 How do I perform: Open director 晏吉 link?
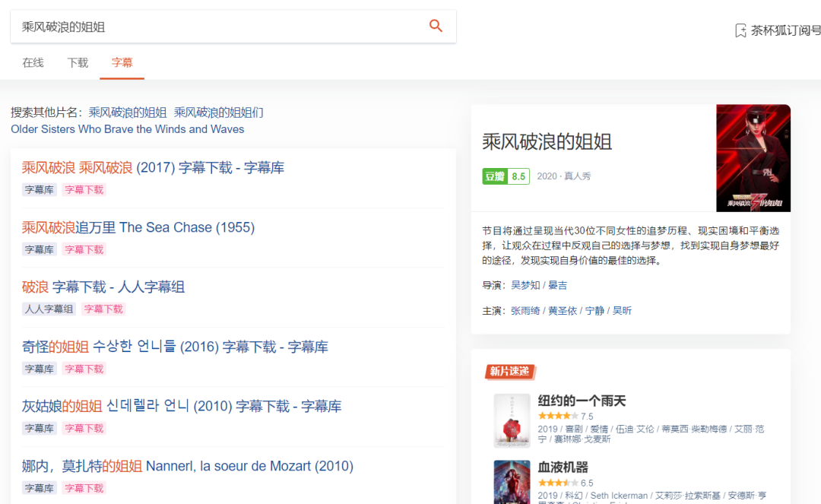pyautogui.click(x=558, y=285)
